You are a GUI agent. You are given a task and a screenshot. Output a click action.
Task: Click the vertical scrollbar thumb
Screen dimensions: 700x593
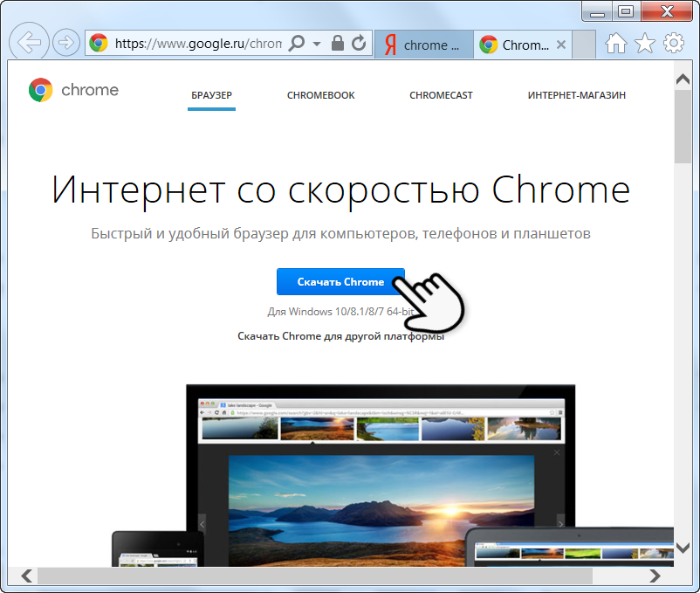[683, 127]
